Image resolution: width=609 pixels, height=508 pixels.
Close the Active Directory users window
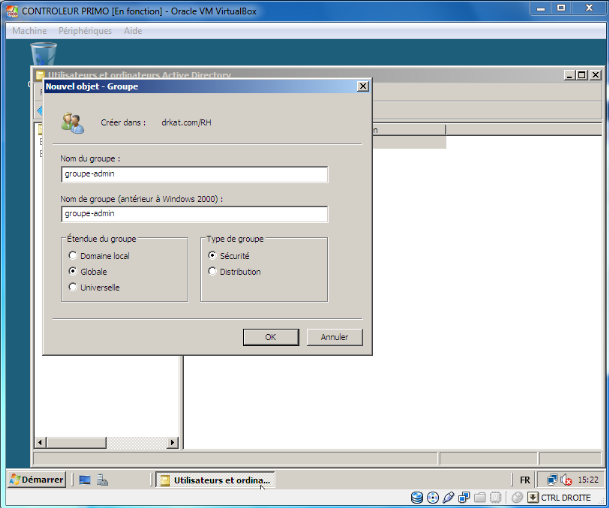(x=595, y=75)
